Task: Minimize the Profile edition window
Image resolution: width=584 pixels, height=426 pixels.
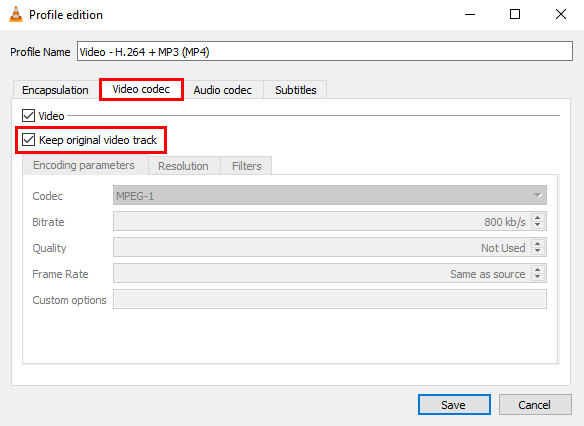Action: pyautogui.click(x=470, y=15)
